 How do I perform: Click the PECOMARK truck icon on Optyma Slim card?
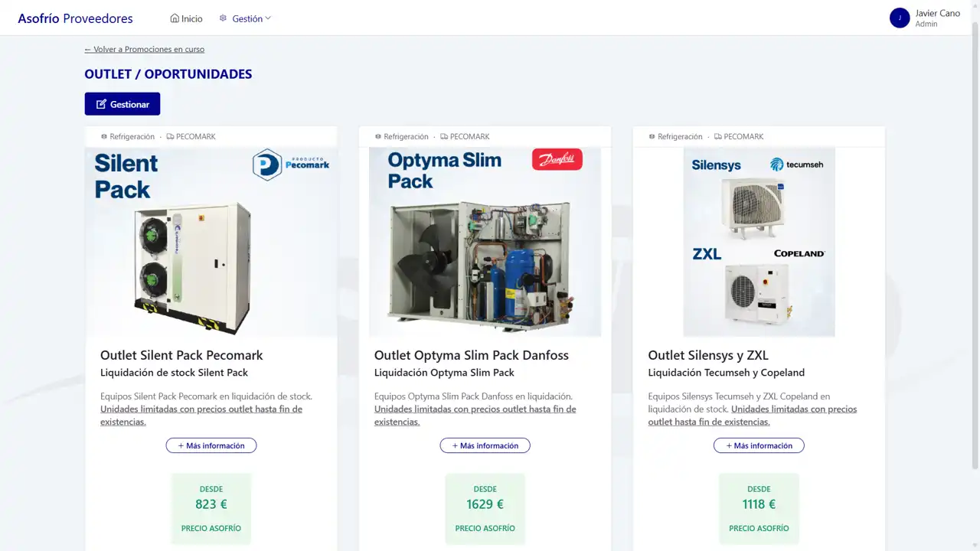tap(444, 136)
